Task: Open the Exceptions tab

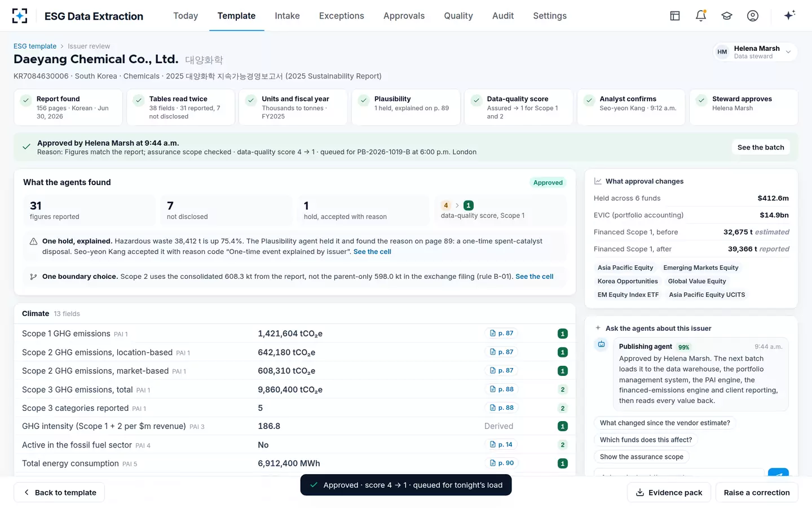Action: (341, 16)
